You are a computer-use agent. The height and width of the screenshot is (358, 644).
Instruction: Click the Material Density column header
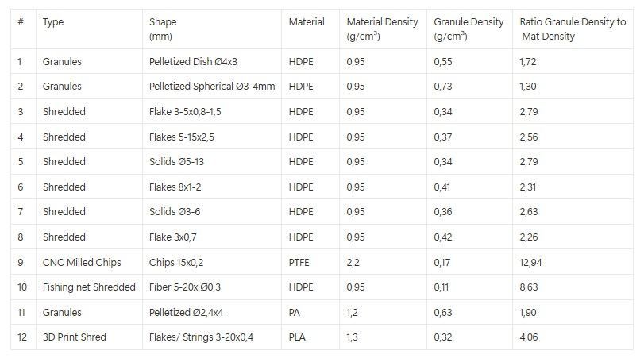pos(382,29)
